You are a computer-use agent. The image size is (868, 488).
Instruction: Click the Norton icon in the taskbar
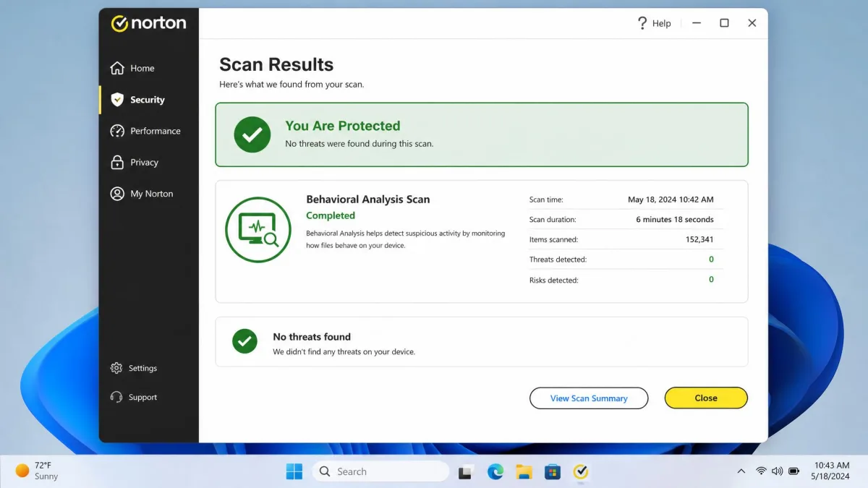[581, 471]
